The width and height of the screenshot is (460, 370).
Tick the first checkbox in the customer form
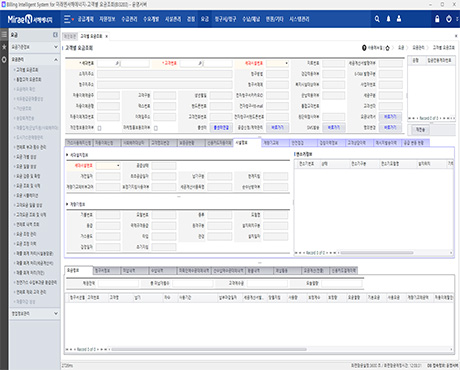(99, 128)
